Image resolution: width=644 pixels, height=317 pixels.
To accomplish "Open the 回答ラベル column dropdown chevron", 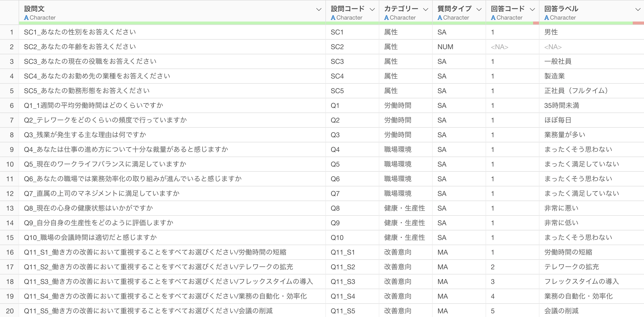I will click(x=638, y=10).
